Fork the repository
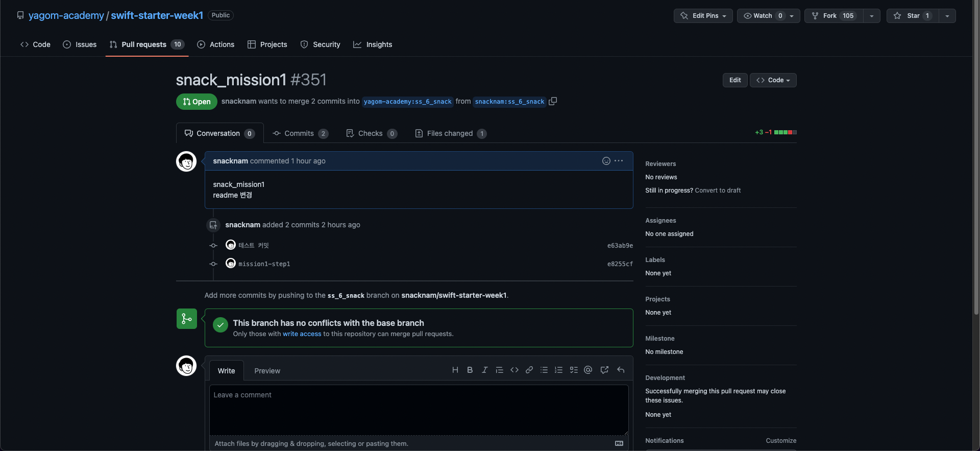Screen dimensions: 980x451 pyautogui.click(x=834, y=16)
